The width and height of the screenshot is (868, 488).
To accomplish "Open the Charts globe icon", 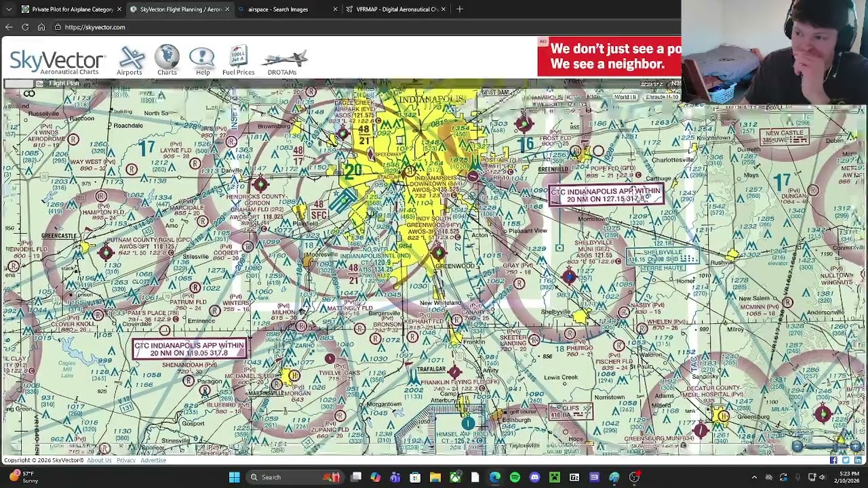I will pos(167,60).
